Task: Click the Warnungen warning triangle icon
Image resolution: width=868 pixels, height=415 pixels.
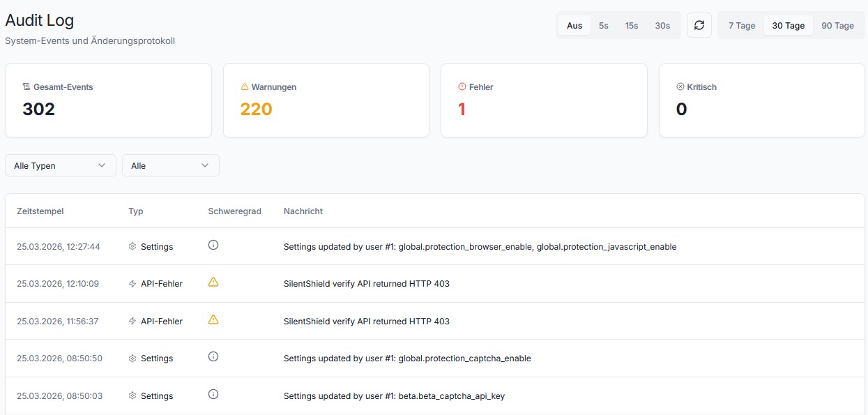Action: [244, 86]
